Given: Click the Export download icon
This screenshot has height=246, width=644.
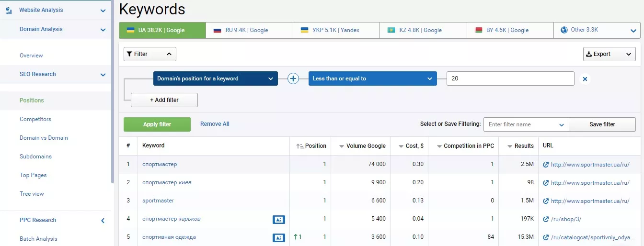Looking at the screenshot, I should click(589, 54).
